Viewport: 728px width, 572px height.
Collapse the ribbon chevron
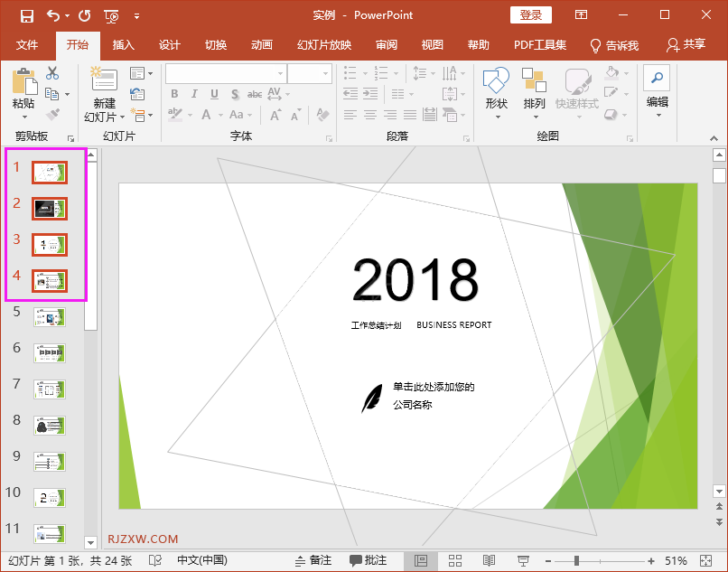pos(714,138)
